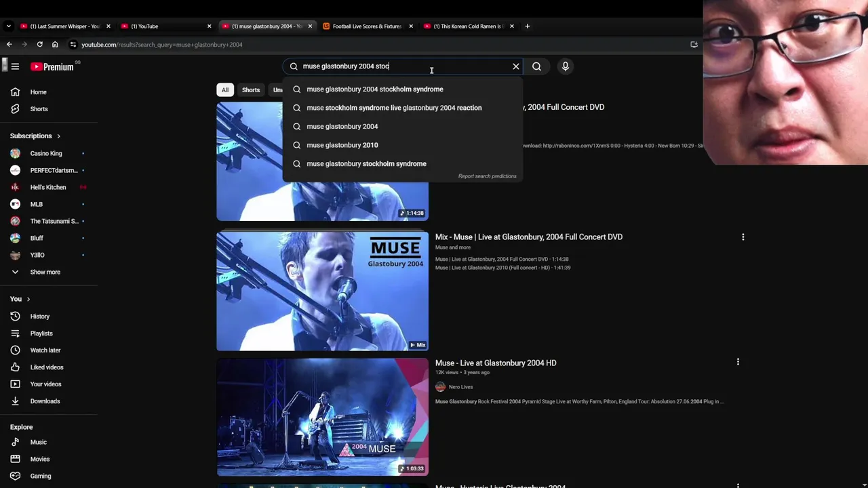View site information icon in address bar
This screenshot has height=488, width=868.
pyautogui.click(x=73, y=45)
